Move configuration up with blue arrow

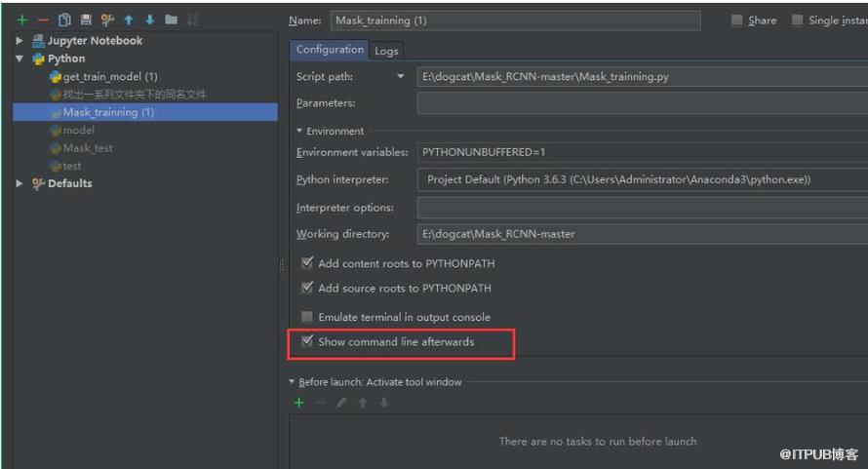tap(129, 20)
